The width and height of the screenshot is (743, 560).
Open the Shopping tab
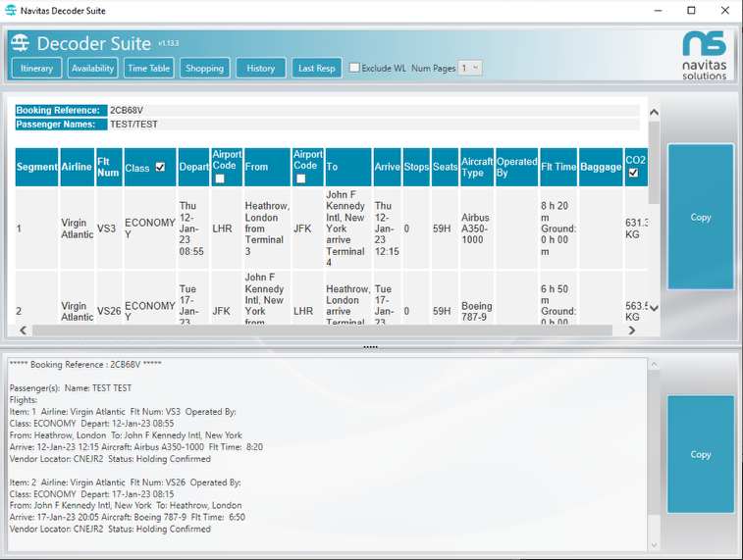(x=205, y=69)
